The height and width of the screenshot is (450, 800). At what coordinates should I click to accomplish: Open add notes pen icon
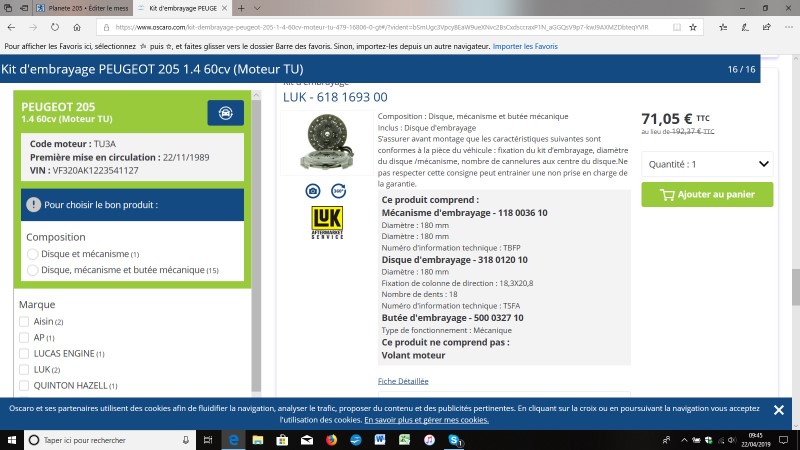coord(745,27)
